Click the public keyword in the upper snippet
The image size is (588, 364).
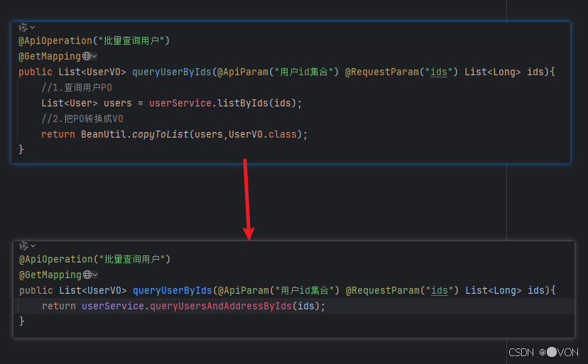[36, 72]
